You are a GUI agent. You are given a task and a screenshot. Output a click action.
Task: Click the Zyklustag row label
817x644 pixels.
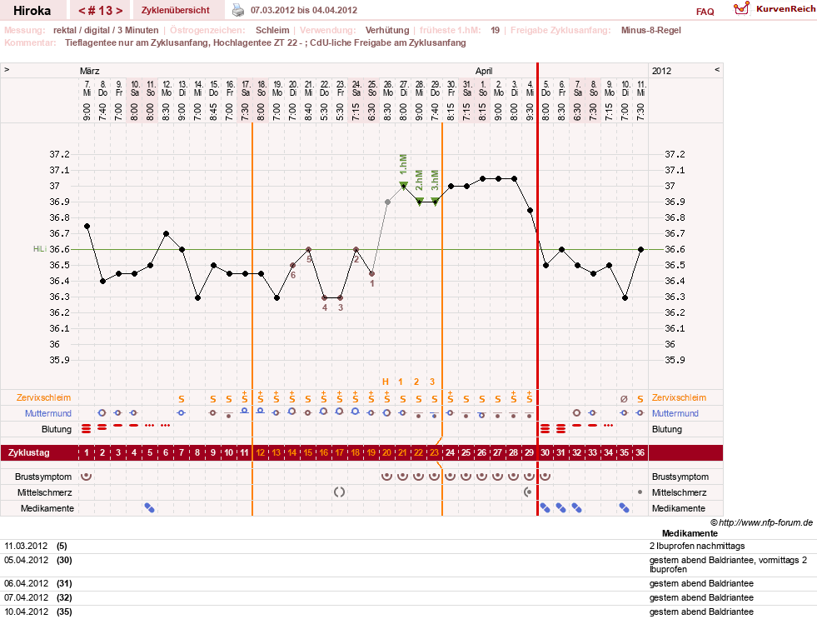tap(29, 452)
